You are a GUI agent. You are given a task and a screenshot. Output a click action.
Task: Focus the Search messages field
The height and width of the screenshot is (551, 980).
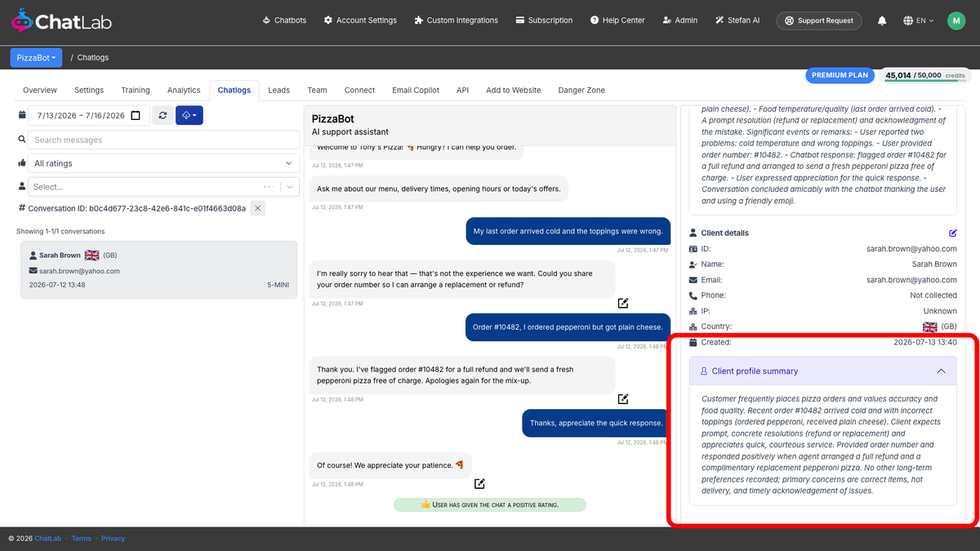[163, 140]
